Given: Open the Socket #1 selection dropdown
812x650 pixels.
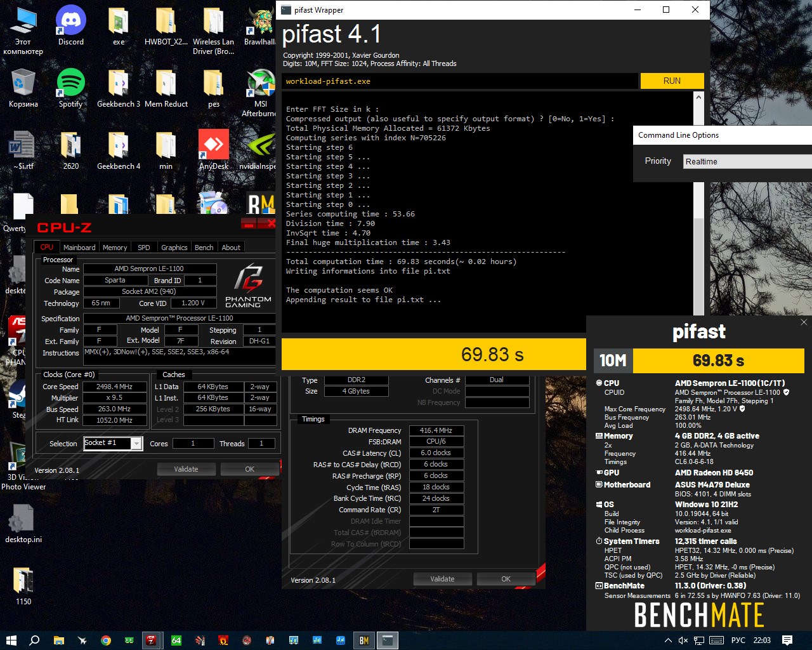Looking at the screenshot, I should 113,443.
